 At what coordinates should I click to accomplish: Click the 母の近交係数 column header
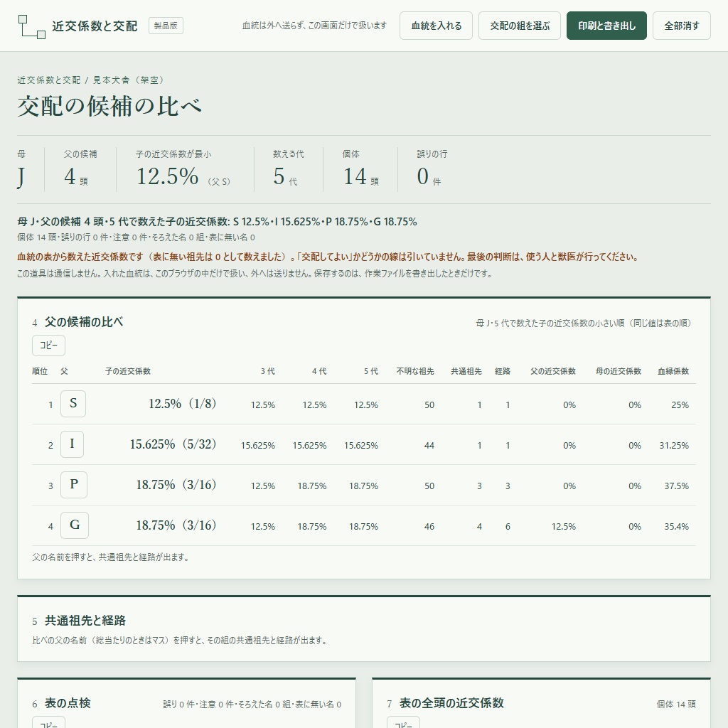point(619,371)
